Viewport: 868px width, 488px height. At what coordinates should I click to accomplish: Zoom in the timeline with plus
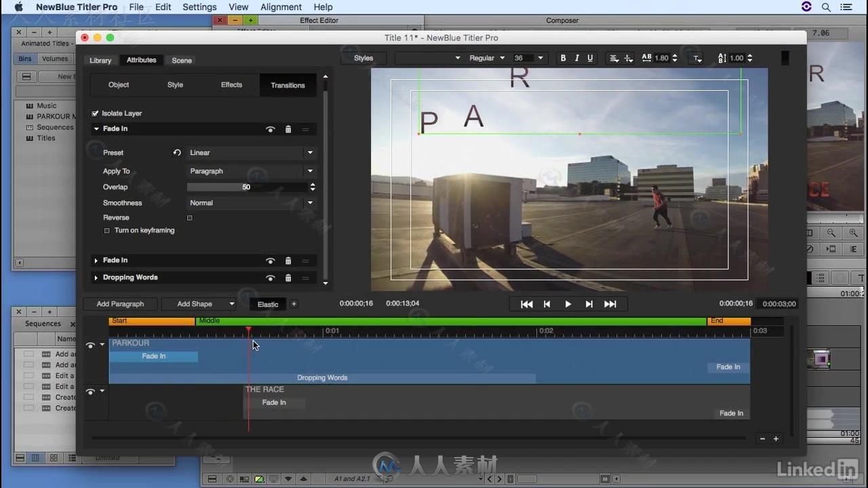click(776, 439)
